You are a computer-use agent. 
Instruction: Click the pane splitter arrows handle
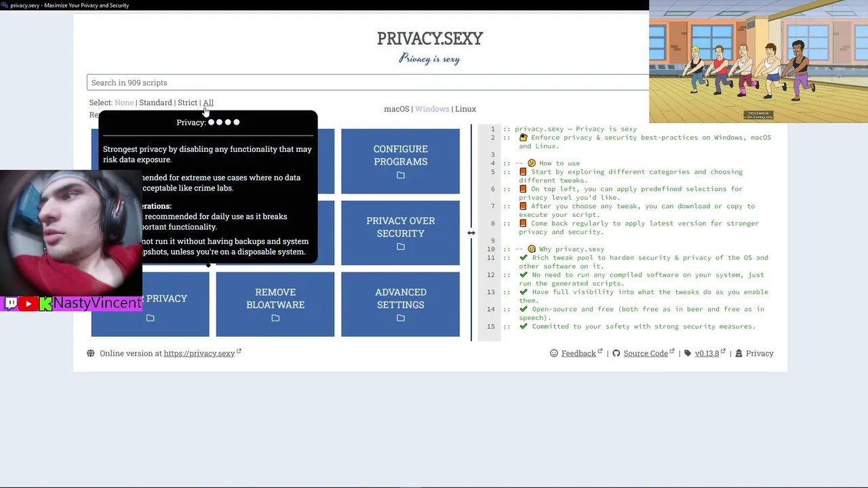(471, 232)
